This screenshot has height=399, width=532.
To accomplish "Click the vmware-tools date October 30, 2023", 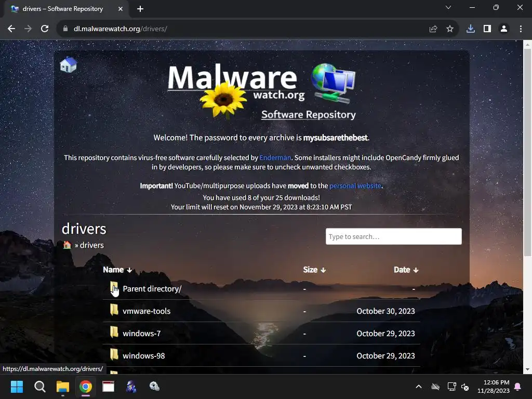I will coord(385,311).
